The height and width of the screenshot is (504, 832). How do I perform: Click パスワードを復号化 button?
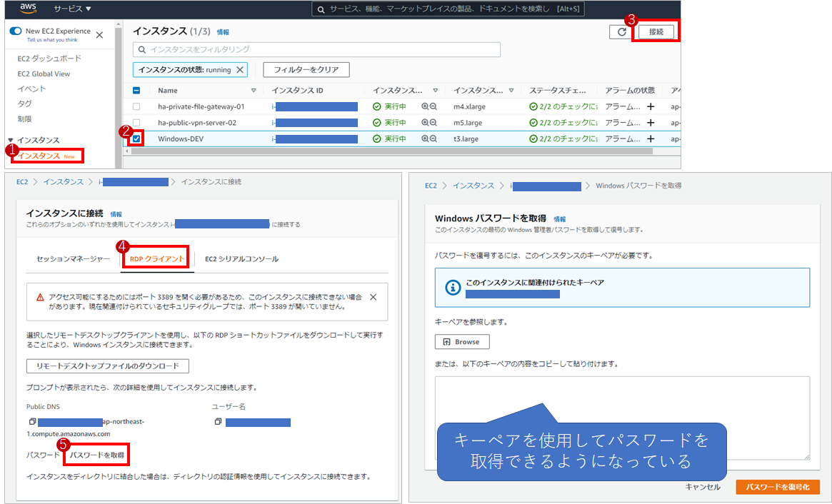point(777,487)
